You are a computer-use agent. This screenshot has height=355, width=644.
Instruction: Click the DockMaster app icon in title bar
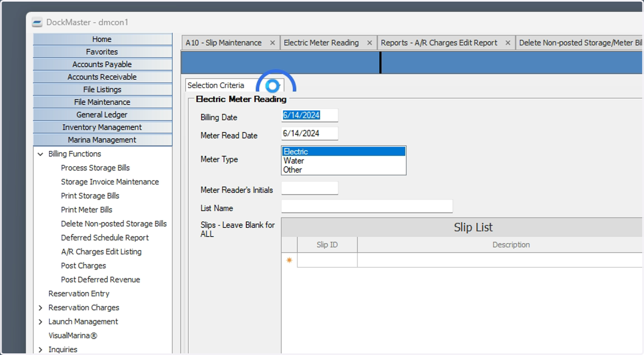[x=37, y=23]
